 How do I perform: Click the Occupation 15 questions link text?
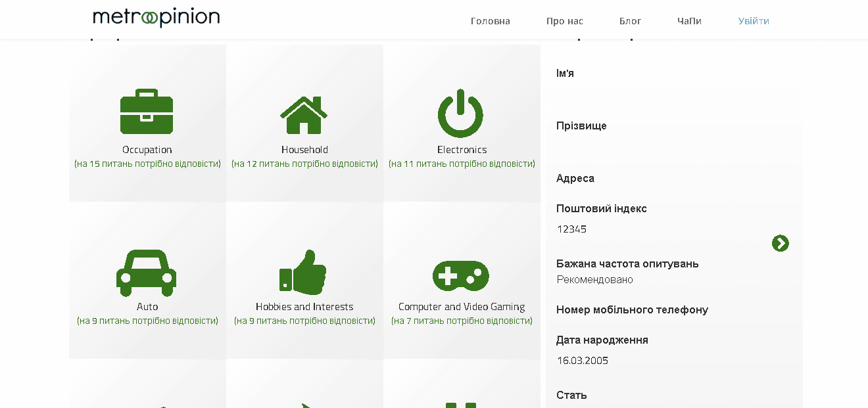[147, 164]
